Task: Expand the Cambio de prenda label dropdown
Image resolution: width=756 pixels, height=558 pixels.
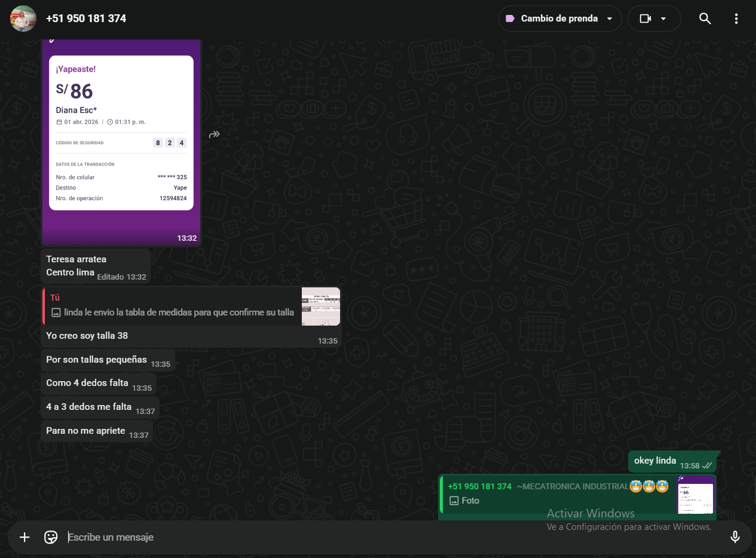Action: tap(610, 19)
